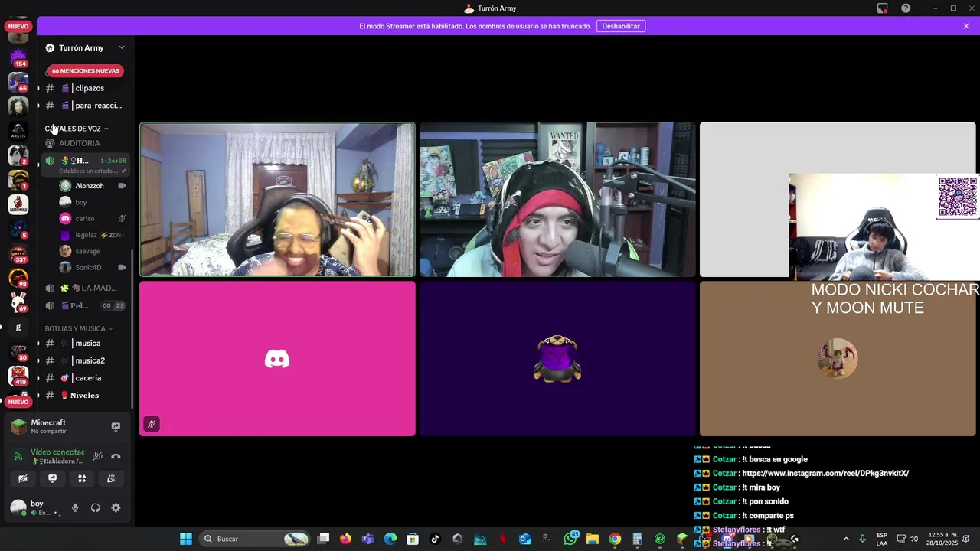Open the server with the 154 badge

[18, 57]
